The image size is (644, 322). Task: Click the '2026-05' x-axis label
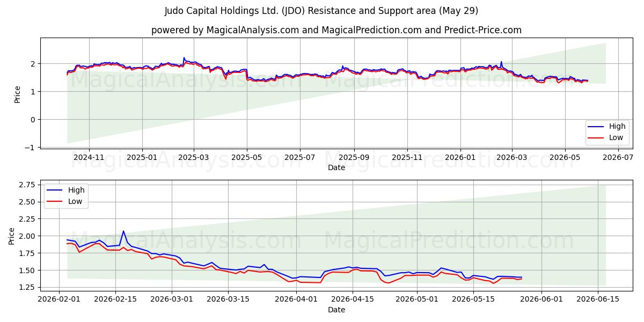(x=565, y=157)
